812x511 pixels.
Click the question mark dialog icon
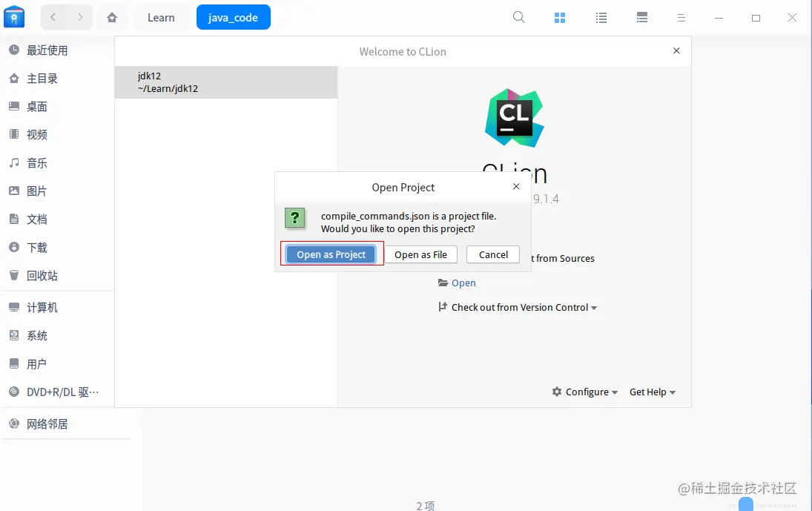pos(294,218)
